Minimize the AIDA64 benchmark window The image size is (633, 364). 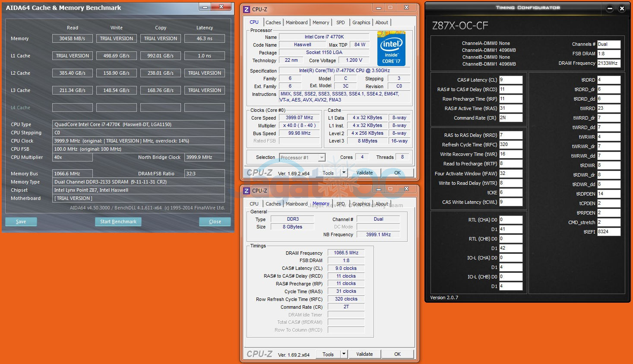(x=205, y=7)
